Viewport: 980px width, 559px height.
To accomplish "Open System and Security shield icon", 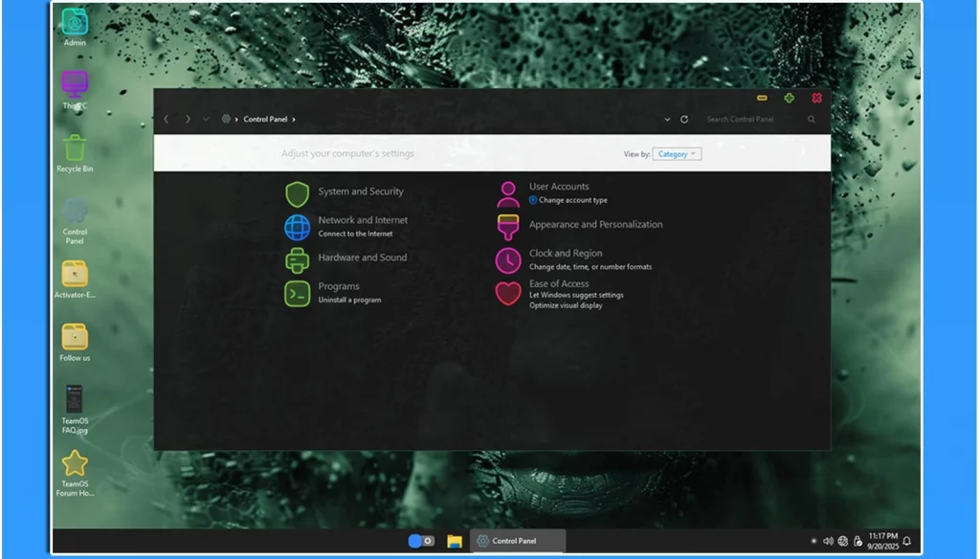I will point(298,194).
